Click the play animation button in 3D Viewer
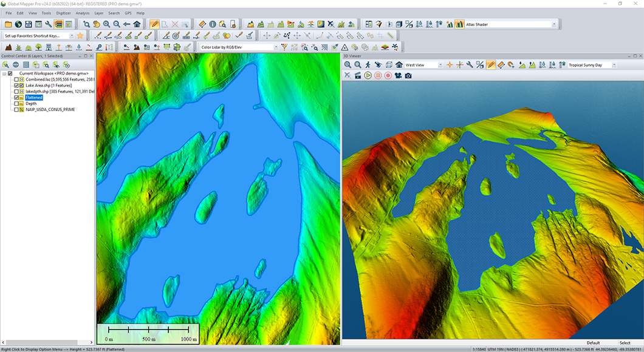 pyautogui.click(x=368, y=75)
